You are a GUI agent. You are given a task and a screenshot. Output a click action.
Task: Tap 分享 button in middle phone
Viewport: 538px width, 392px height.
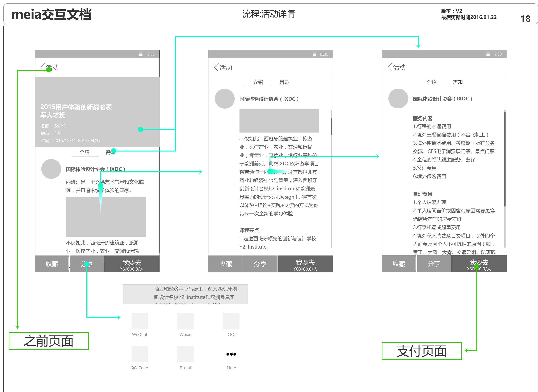[x=260, y=264]
